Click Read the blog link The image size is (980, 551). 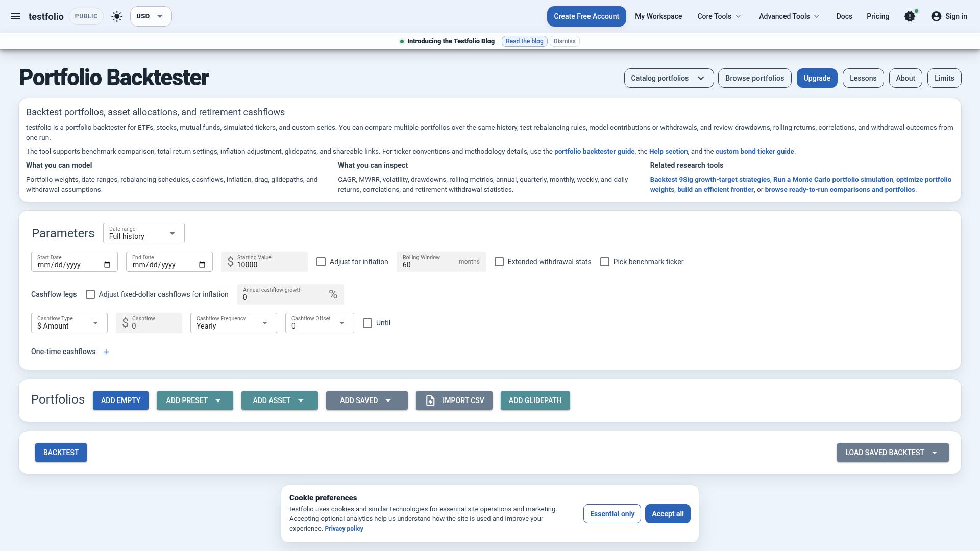pos(524,41)
